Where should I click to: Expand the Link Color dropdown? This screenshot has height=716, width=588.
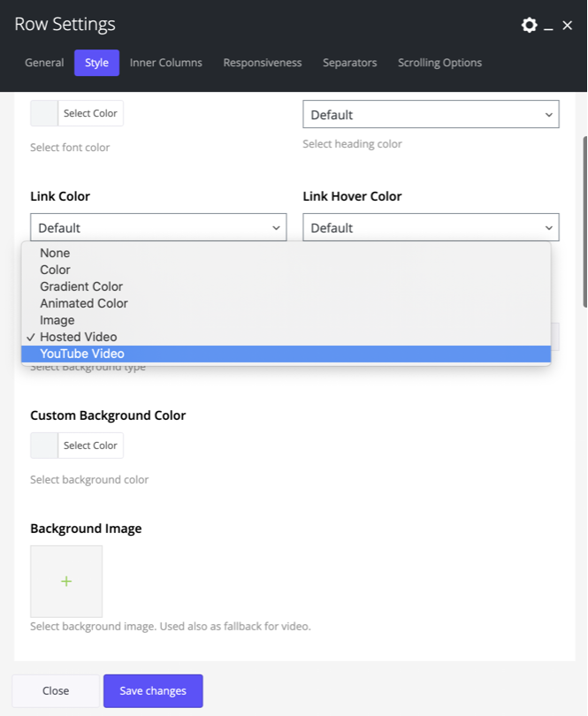[x=158, y=227]
